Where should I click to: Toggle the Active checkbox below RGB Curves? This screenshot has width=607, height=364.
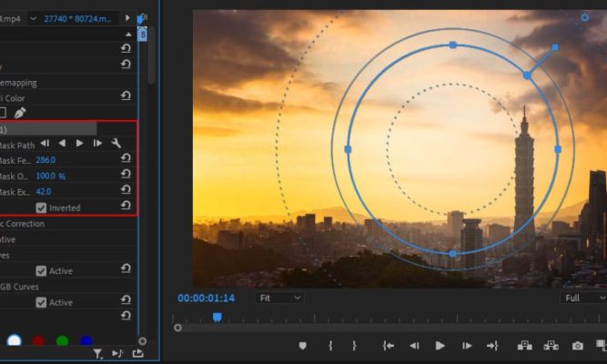pos(41,302)
